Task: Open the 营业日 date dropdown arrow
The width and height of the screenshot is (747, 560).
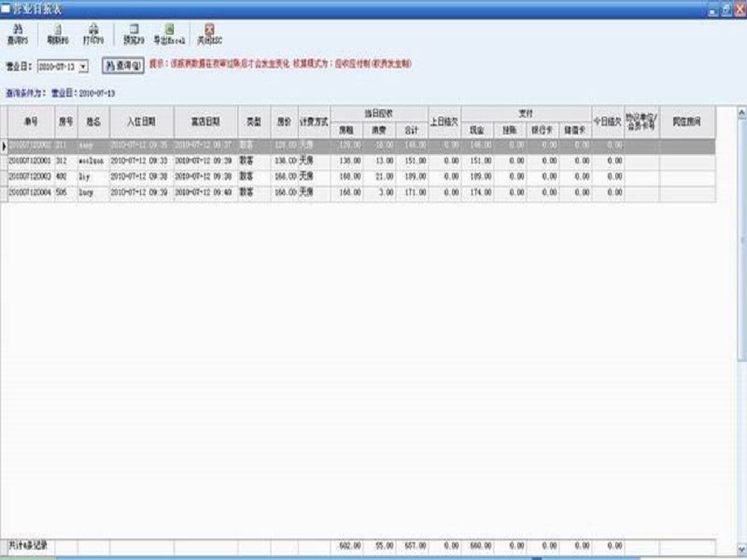Action: point(84,66)
